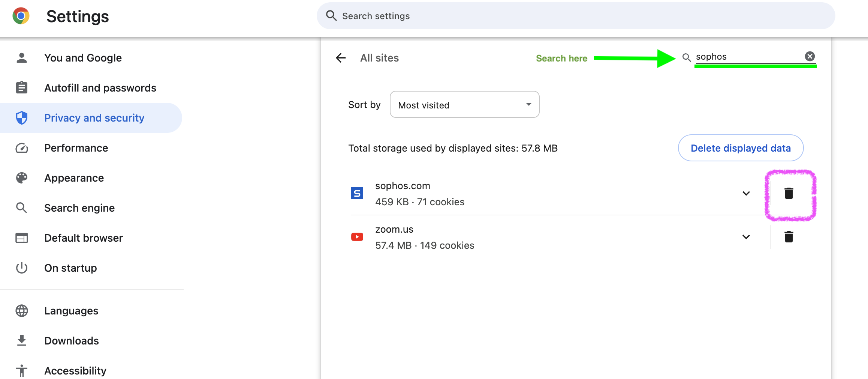Click the All sites heading
This screenshot has height=379, width=868.
pyautogui.click(x=379, y=58)
